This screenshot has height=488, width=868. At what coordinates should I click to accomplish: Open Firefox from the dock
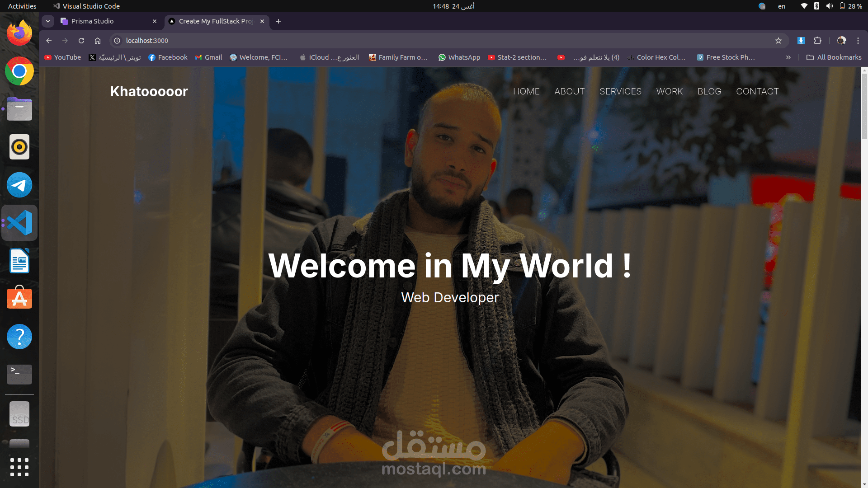[x=19, y=33]
